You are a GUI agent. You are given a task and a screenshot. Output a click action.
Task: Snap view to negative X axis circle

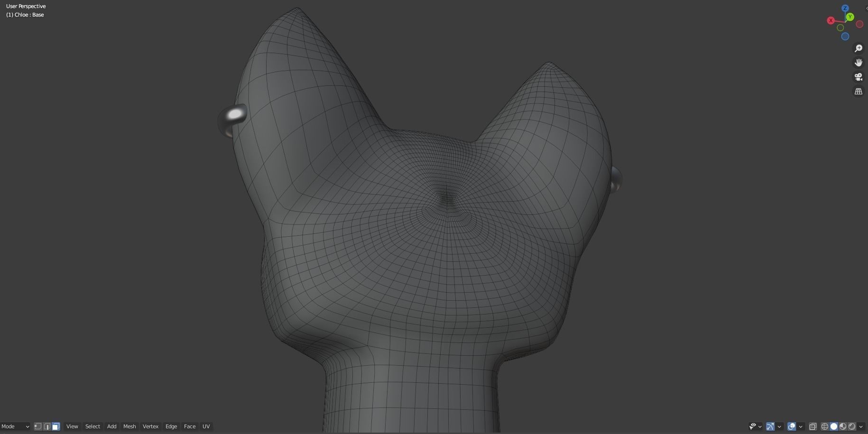pyautogui.click(x=859, y=24)
